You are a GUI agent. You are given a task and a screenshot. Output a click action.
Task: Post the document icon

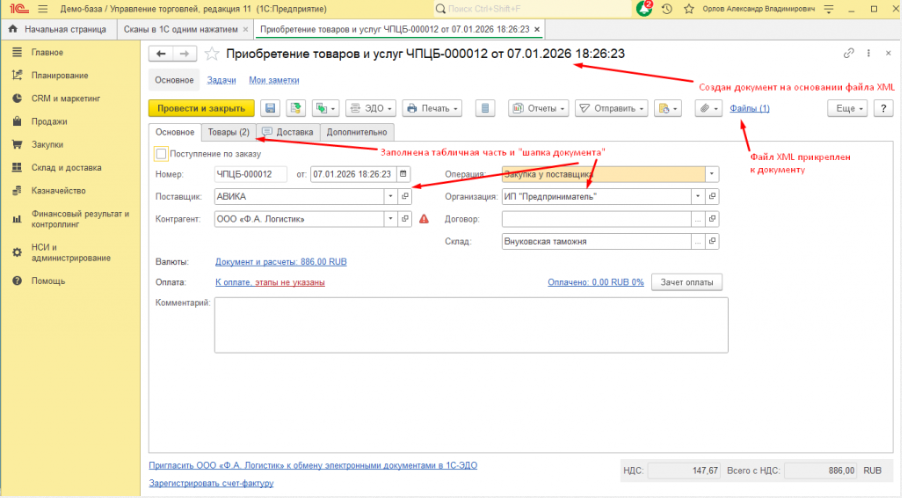[296, 108]
